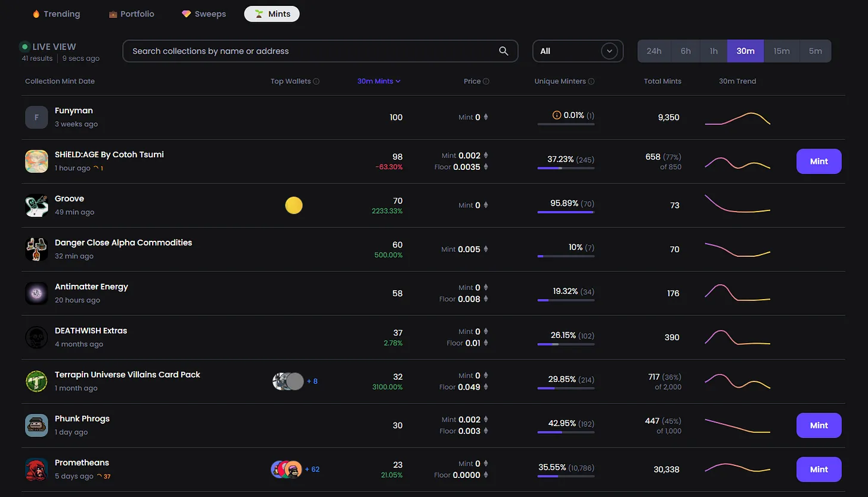The height and width of the screenshot is (497, 868).
Task: Enable the 1h timeframe view
Action: pos(714,51)
